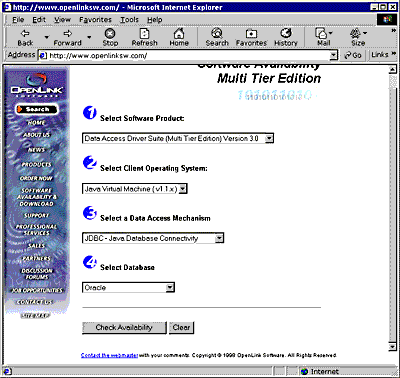Image resolution: width=400 pixels, height=378 pixels.
Task: Click the Clear button
Action: (x=181, y=328)
